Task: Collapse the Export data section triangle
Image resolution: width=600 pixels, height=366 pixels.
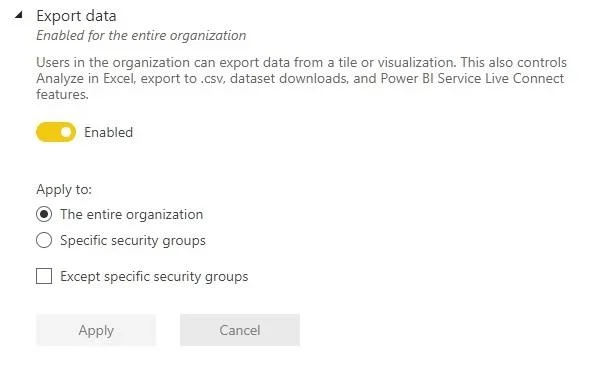Action: 18,15
